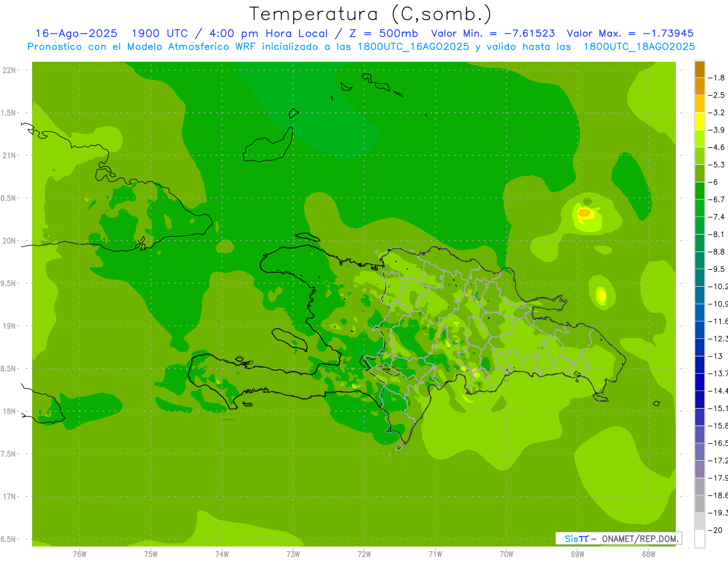The image size is (728, 562).
Task: Click the "-8.8" color scale label
Action: [x=716, y=252]
